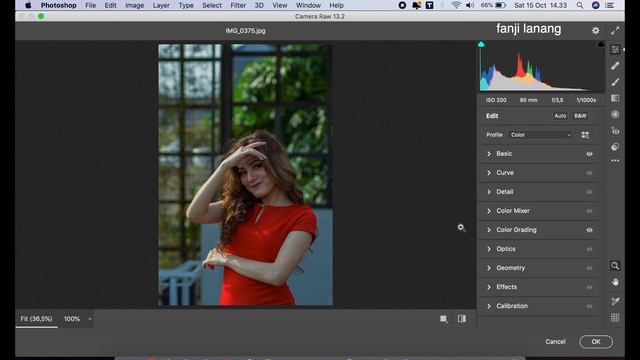The image size is (640, 360).
Task: Expand the Color Mixer panel
Action: 489,211
